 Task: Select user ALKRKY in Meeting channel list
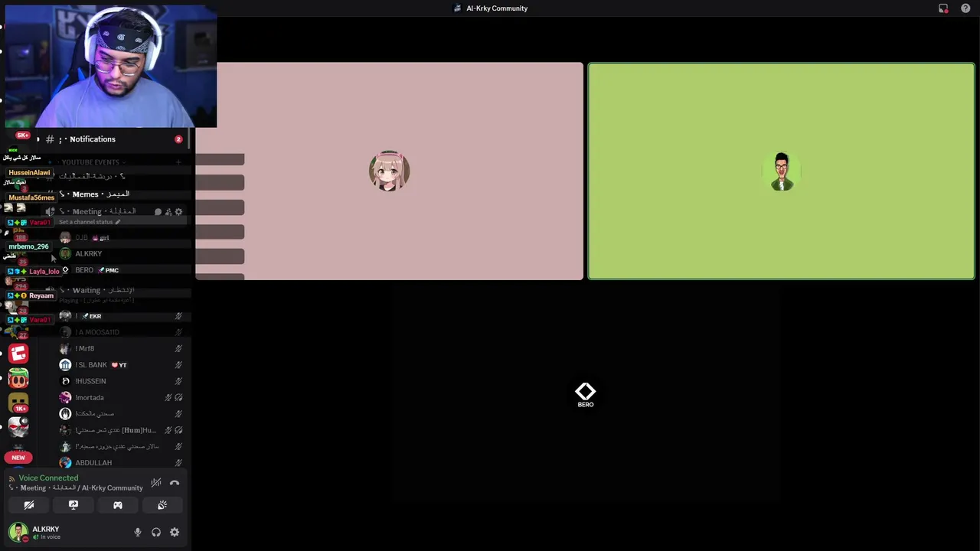[x=122, y=253]
